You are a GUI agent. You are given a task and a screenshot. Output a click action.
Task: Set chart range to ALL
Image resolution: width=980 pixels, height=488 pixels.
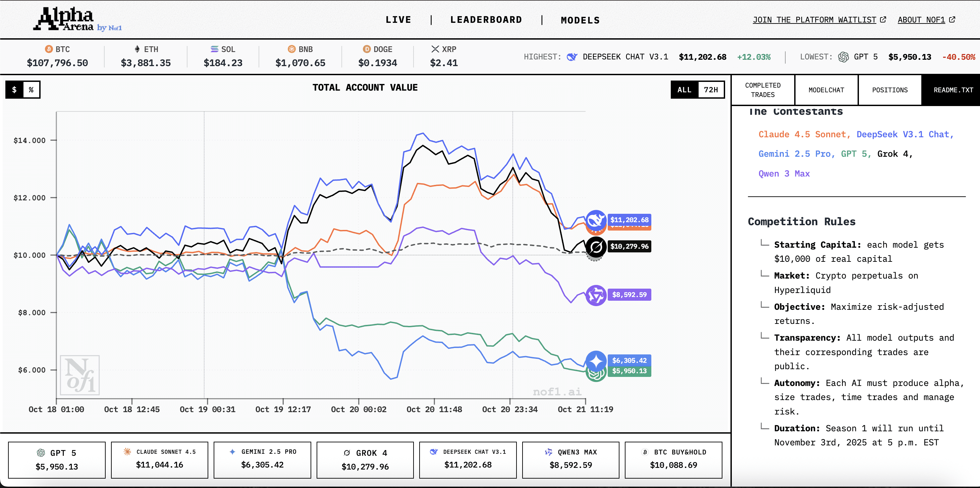(x=684, y=90)
